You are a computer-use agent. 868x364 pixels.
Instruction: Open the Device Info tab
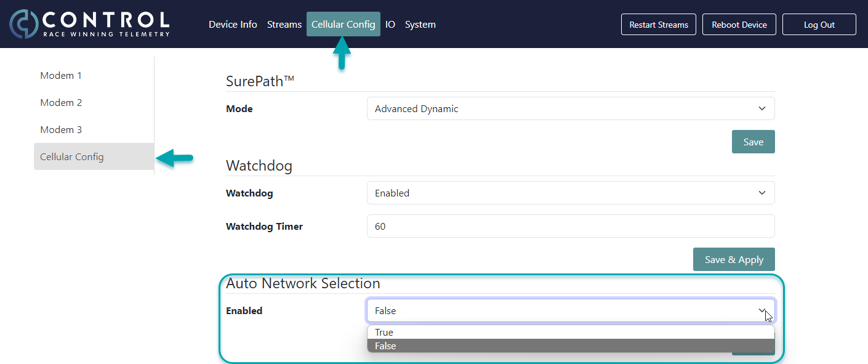coord(233,25)
